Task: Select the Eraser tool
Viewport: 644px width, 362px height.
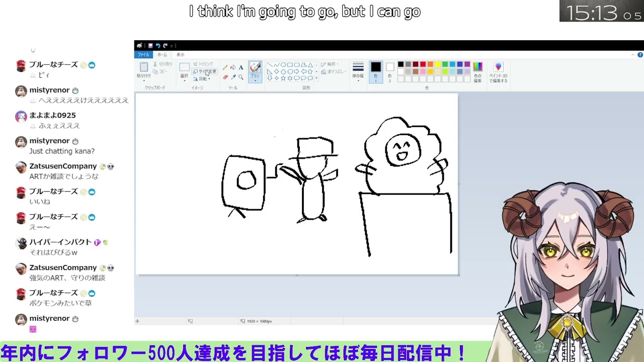Action: tap(225, 77)
